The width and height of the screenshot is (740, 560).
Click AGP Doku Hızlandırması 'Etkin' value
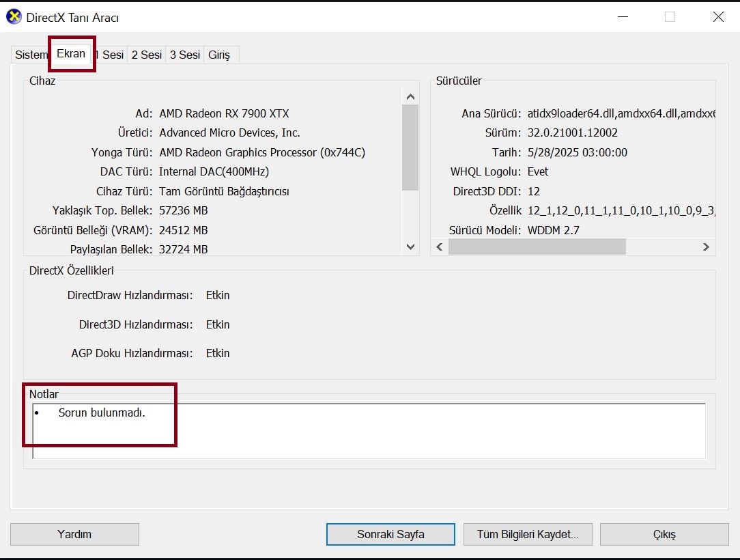coord(218,353)
